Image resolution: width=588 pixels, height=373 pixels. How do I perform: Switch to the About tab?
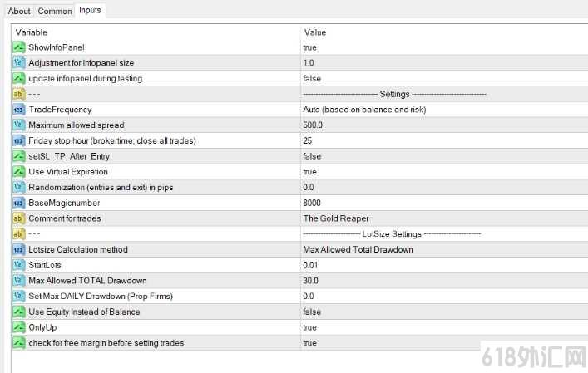pyautogui.click(x=19, y=12)
